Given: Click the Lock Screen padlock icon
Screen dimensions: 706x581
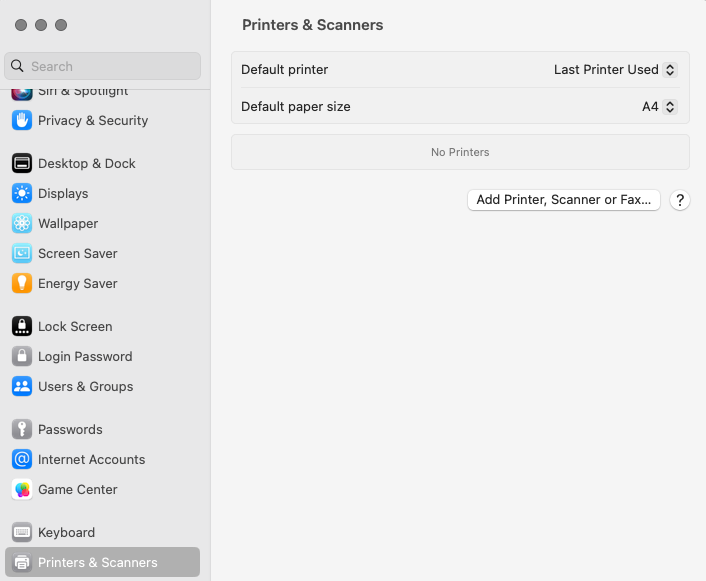Looking at the screenshot, I should (x=22, y=326).
